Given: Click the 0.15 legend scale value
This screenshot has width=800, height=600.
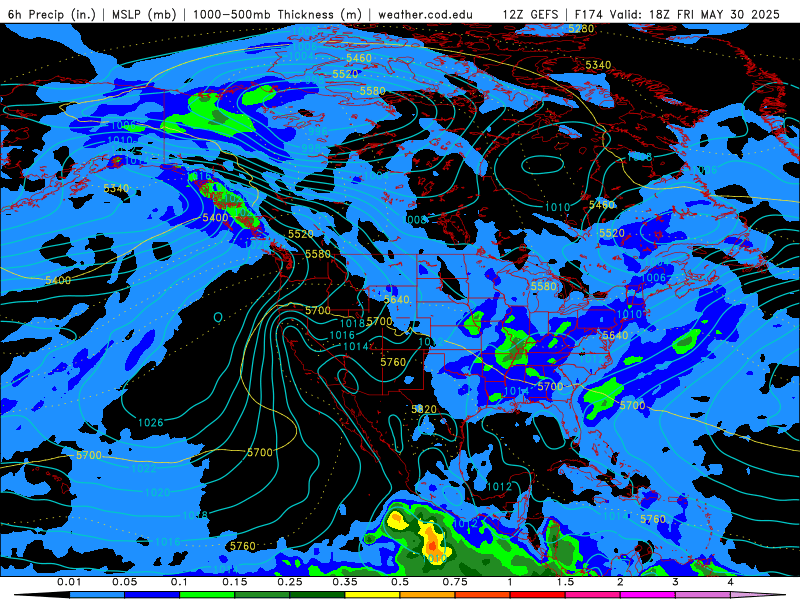Looking at the screenshot, I should coord(235,582).
